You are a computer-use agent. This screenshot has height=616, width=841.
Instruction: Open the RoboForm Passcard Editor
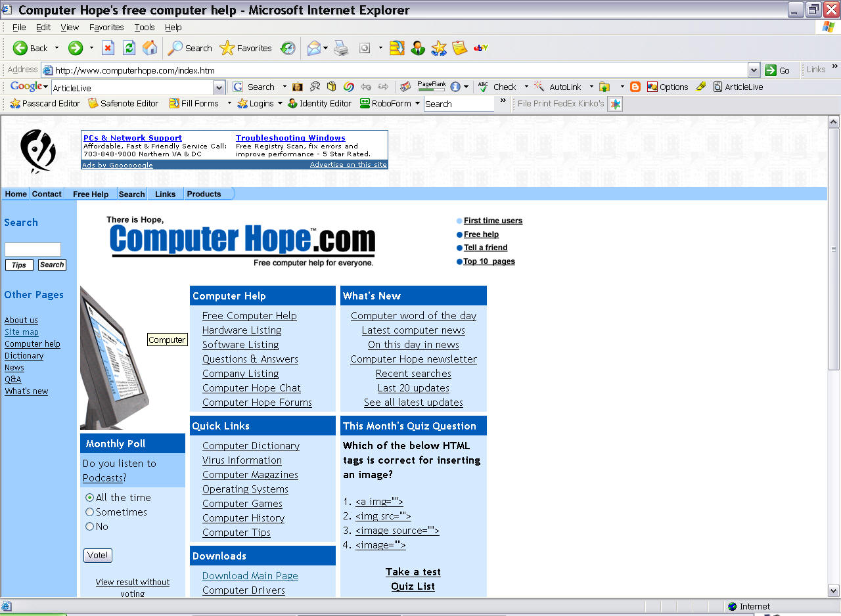[45, 104]
